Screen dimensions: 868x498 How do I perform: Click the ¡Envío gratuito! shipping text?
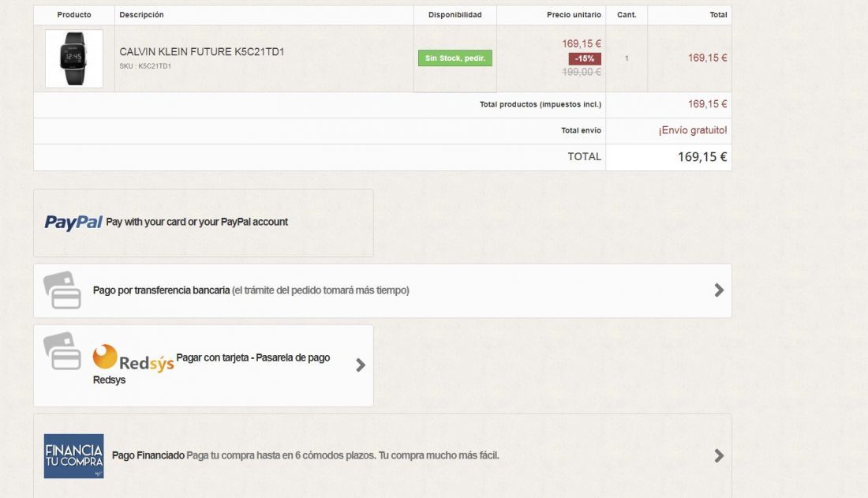click(693, 130)
